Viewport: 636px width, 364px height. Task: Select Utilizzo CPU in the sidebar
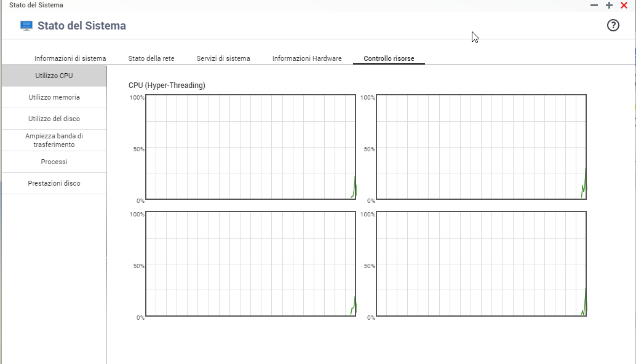point(54,76)
